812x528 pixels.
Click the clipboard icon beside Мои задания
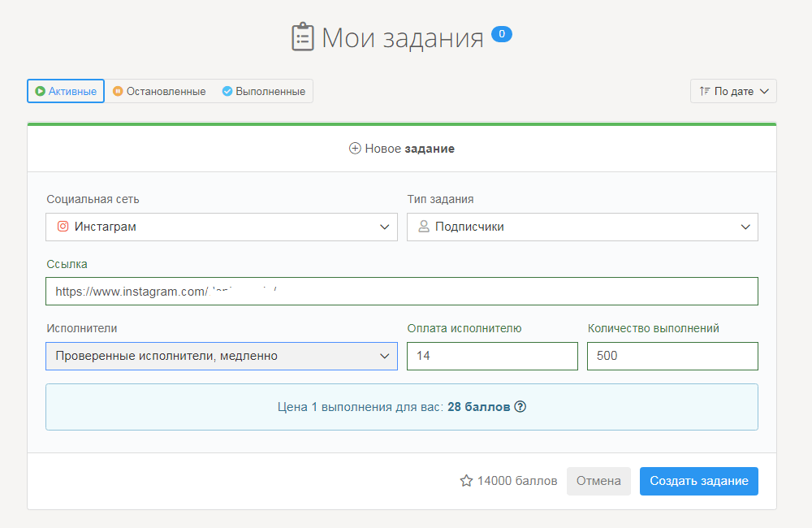(303, 37)
